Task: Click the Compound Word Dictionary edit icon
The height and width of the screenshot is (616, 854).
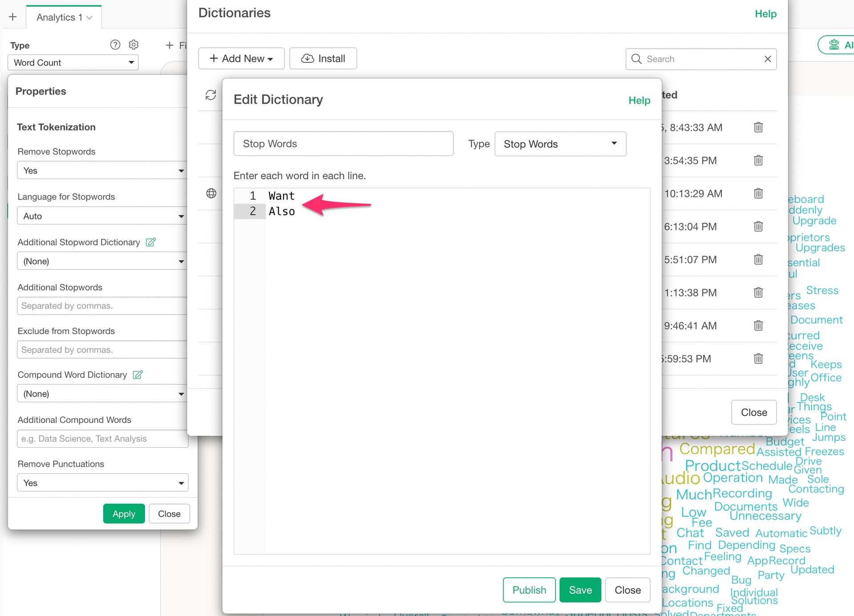Action: click(x=138, y=375)
